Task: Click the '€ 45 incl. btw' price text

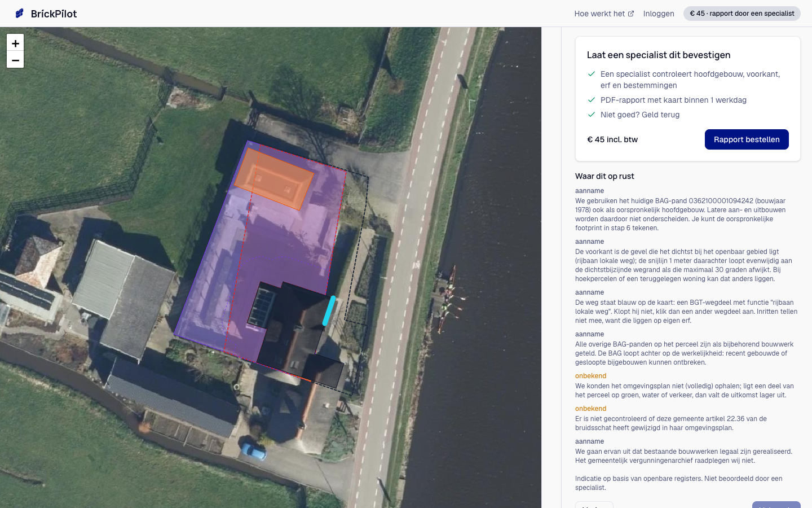Action: (612, 139)
